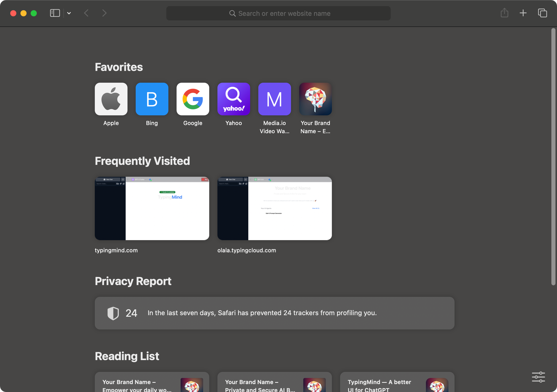Open the Apple favorite icon
Screen dimensions: 557x392
click(111, 99)
